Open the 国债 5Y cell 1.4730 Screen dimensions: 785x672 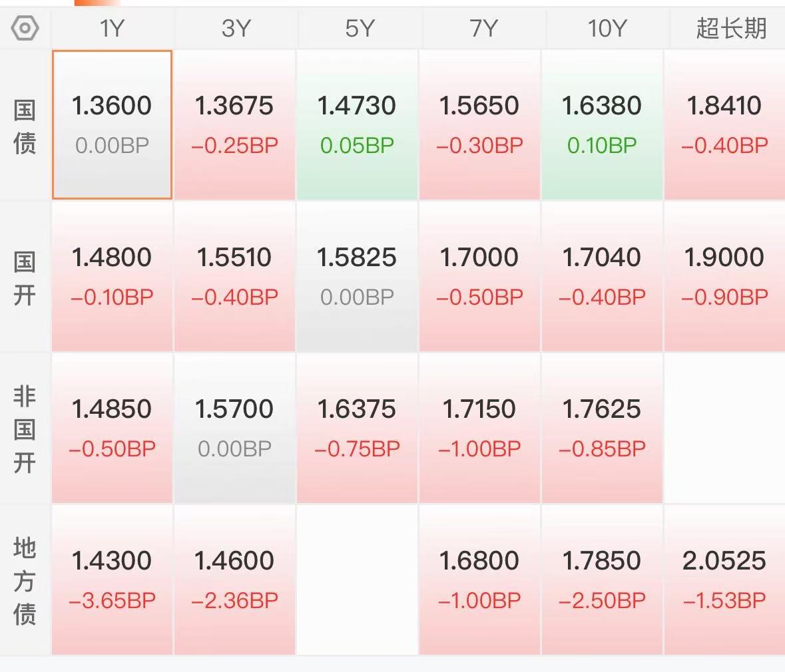[357, 124]
